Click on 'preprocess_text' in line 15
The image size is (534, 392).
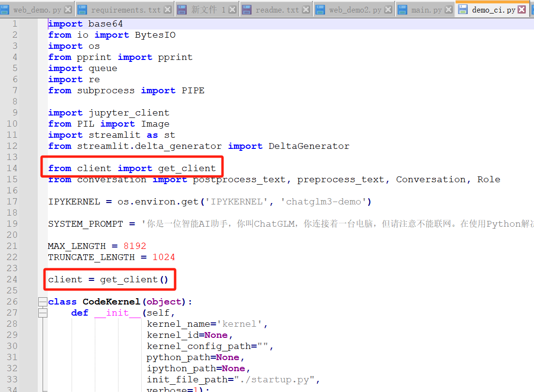pyautogui.click(x=341, y=180)
